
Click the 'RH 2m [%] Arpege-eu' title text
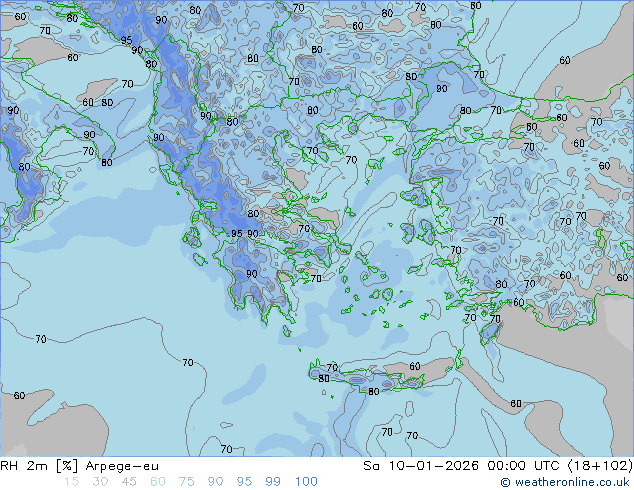pos(79,466)
